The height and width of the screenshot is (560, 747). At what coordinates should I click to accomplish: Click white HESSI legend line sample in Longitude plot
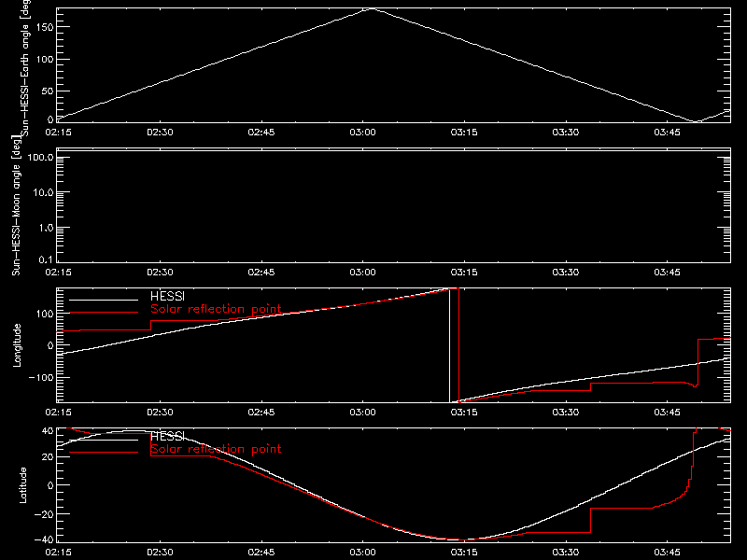tap(104, 300)
